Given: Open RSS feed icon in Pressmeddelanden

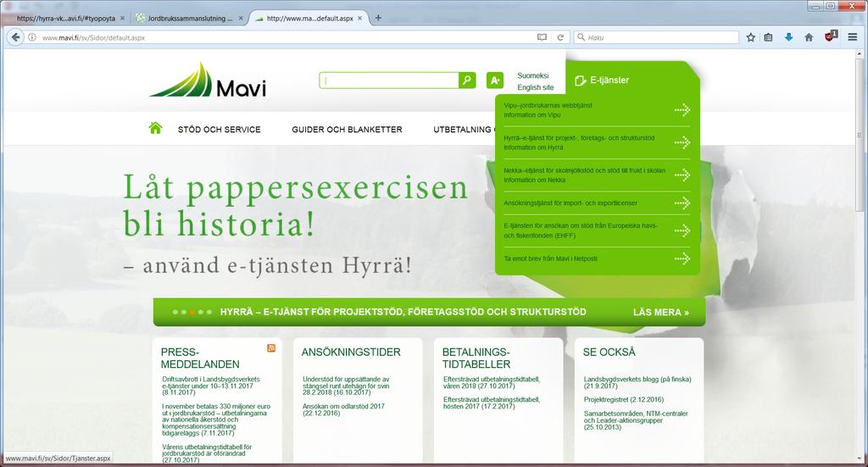Looking at the screenshot, I should tap(271, 348).
